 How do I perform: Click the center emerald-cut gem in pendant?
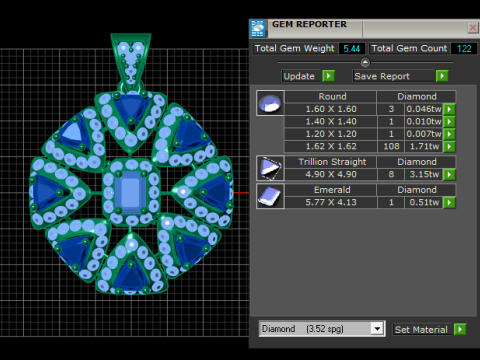[131, 192]
